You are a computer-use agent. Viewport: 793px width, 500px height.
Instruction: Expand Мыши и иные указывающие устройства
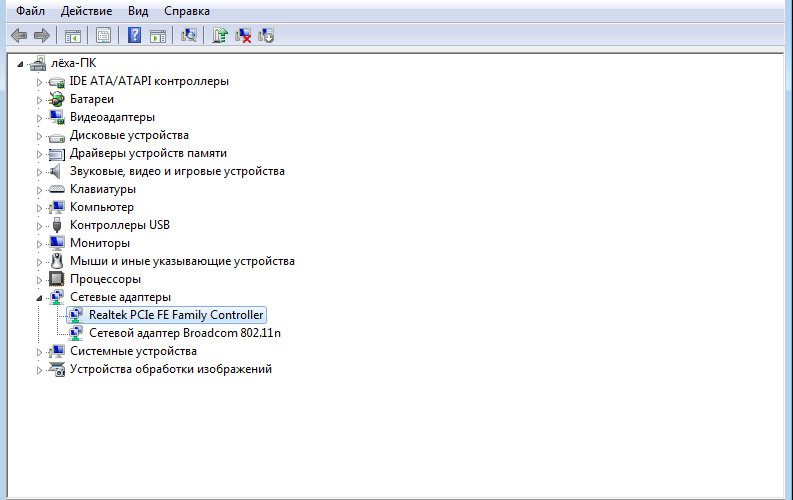click(x=39, y=262)
